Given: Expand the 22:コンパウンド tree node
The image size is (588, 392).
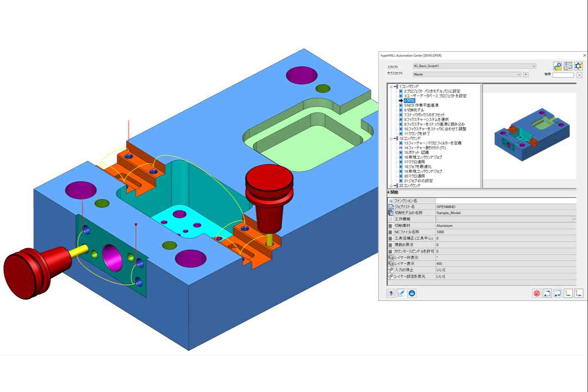Looking at the screenshot, I should click(x=391, y=186).
